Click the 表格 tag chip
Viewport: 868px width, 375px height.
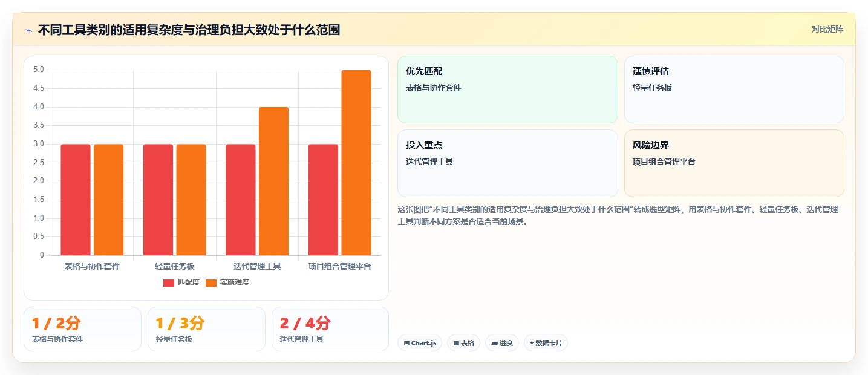pos(463,343)
